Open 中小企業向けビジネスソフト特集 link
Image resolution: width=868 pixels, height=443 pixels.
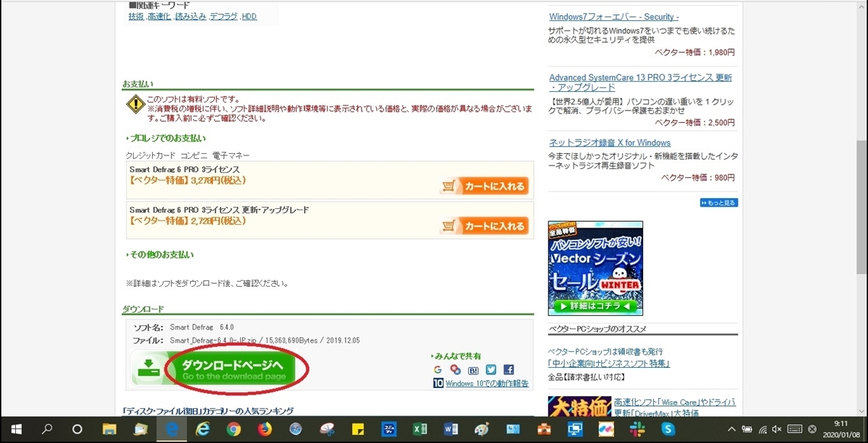click(609, 364)
